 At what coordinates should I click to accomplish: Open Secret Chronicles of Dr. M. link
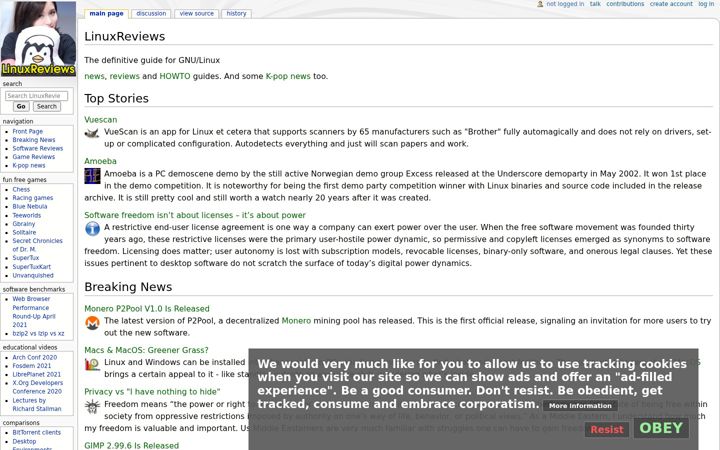(37, 245)
